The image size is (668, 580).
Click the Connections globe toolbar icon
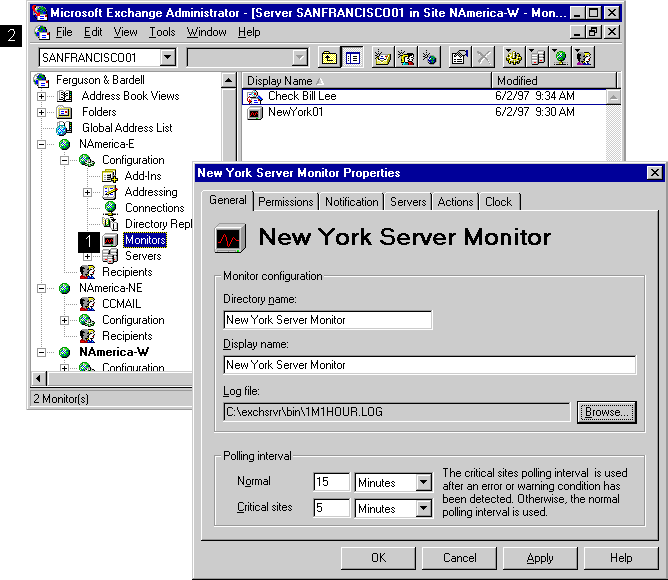[x=560, y=57]
